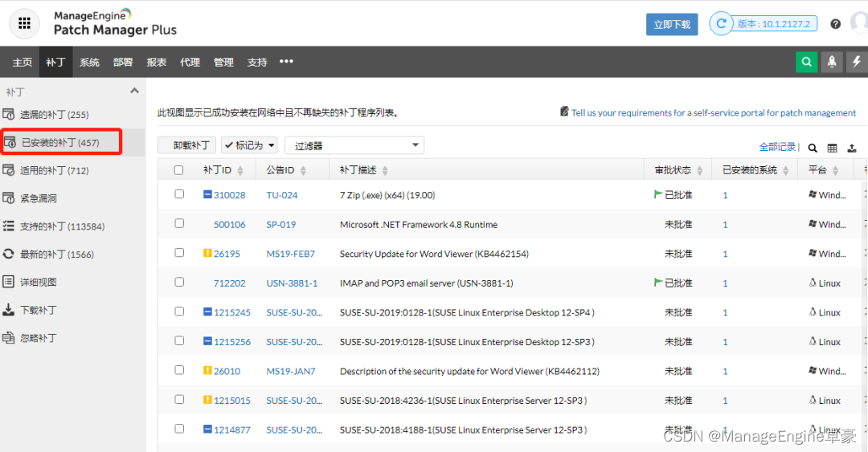
Task: Click the approved flag icon in row 712202
Action: tap(658, 282)
